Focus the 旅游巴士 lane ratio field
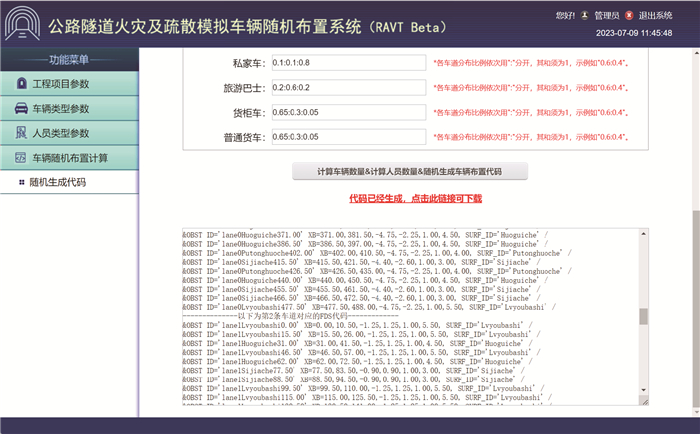This screenshot has width=700, height=434. (x=348, y=88)
